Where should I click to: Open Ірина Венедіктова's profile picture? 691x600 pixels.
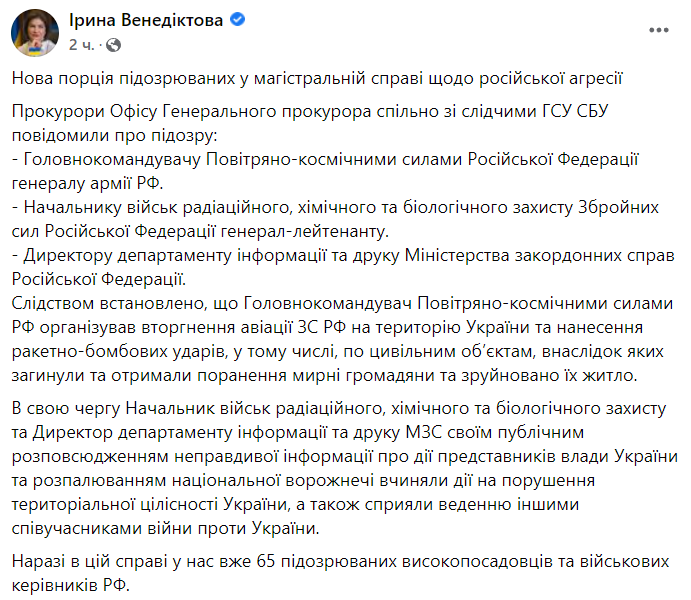click(x=35, y=33)
